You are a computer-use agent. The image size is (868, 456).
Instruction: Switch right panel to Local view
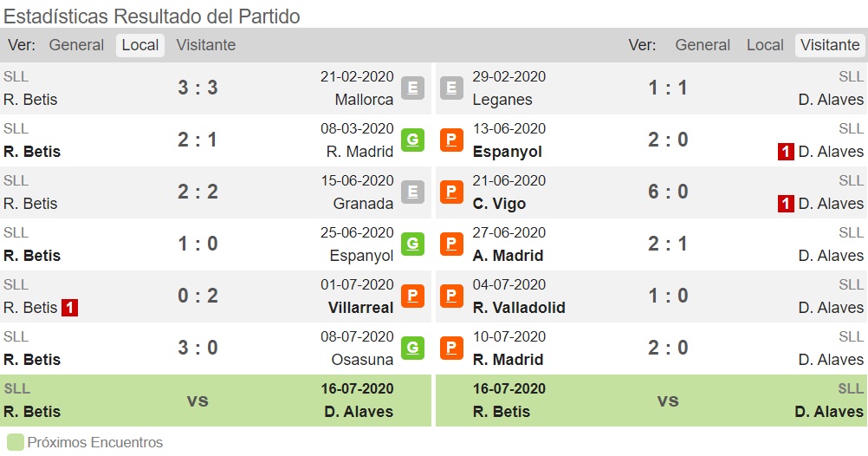[x=765, y=45]
